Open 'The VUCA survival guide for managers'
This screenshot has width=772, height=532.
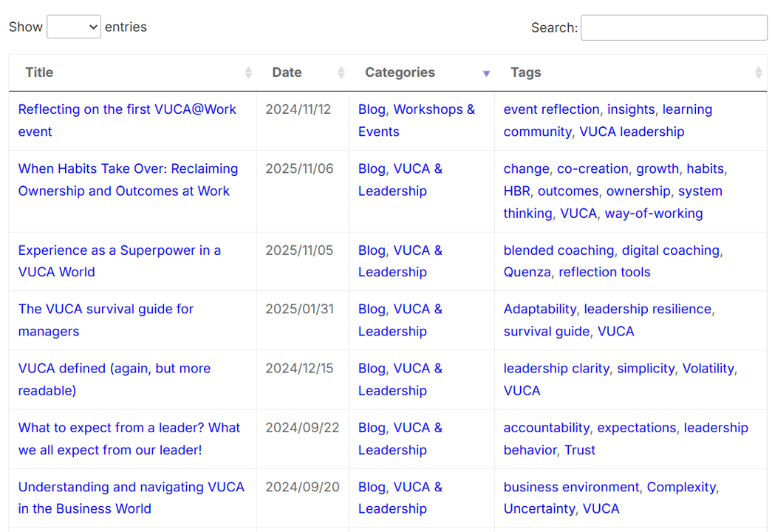106,310
